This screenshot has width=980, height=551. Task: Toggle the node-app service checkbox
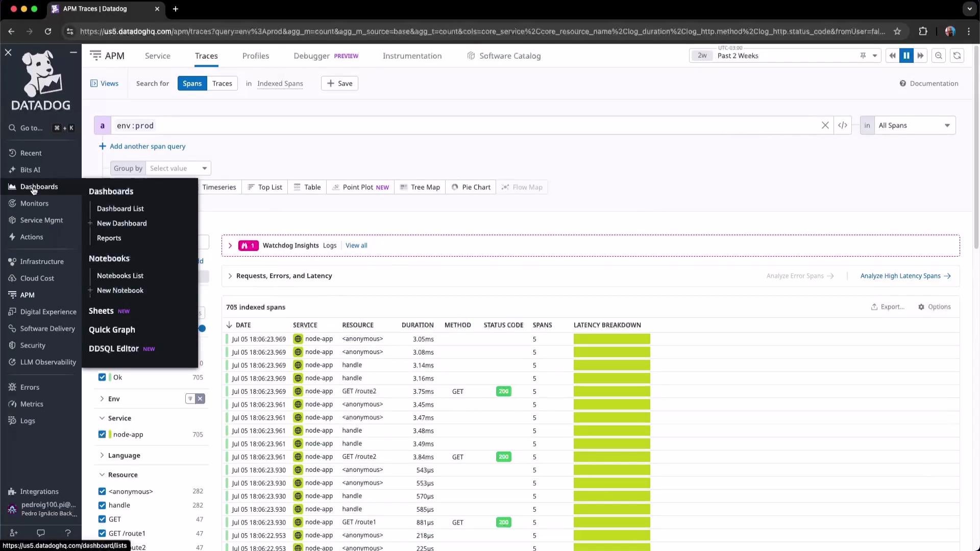(102, 435)
